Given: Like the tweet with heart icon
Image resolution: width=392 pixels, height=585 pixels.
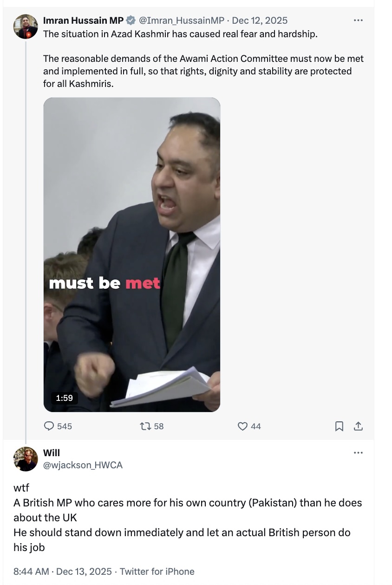Looking at the screenshot, I should point(243,425).
